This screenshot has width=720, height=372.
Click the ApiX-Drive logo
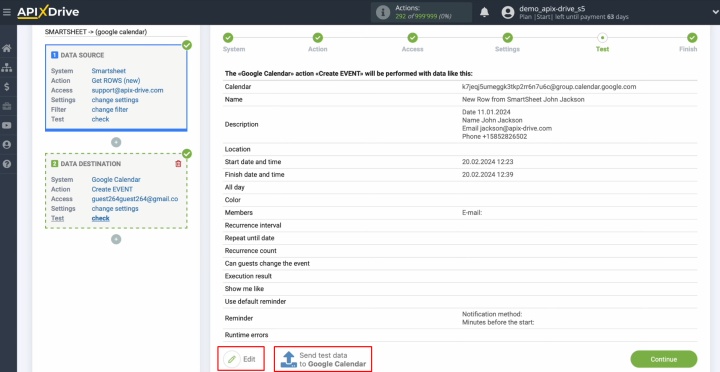tap(48, 12)
